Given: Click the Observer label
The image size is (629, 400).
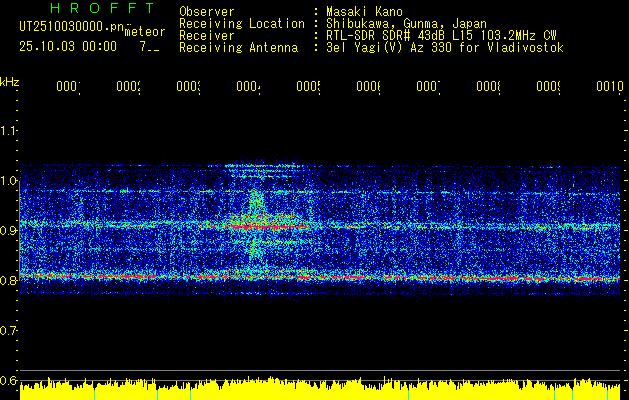Looking at the screenshot, I should (x=207, y=11).
